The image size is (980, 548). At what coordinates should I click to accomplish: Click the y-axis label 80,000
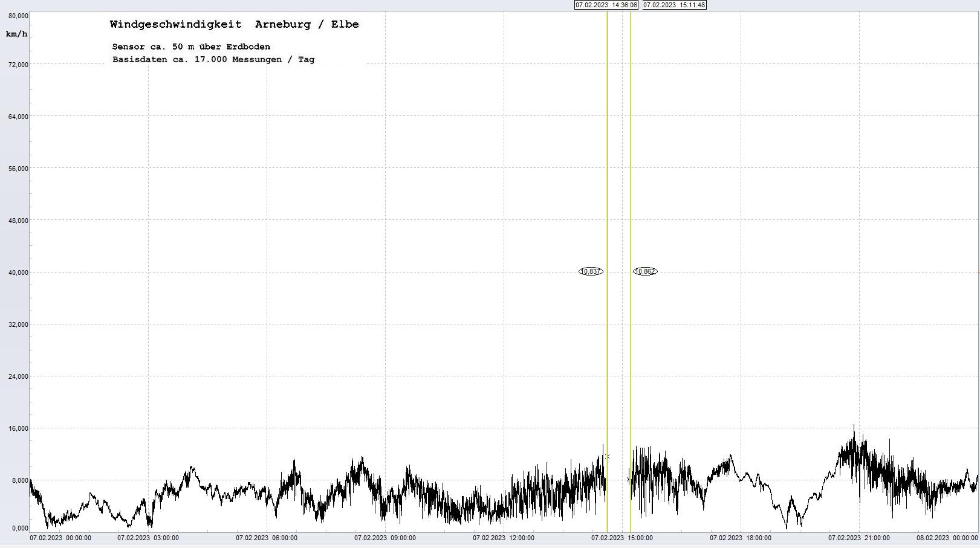pyautogui.click(x=18, y=16)
